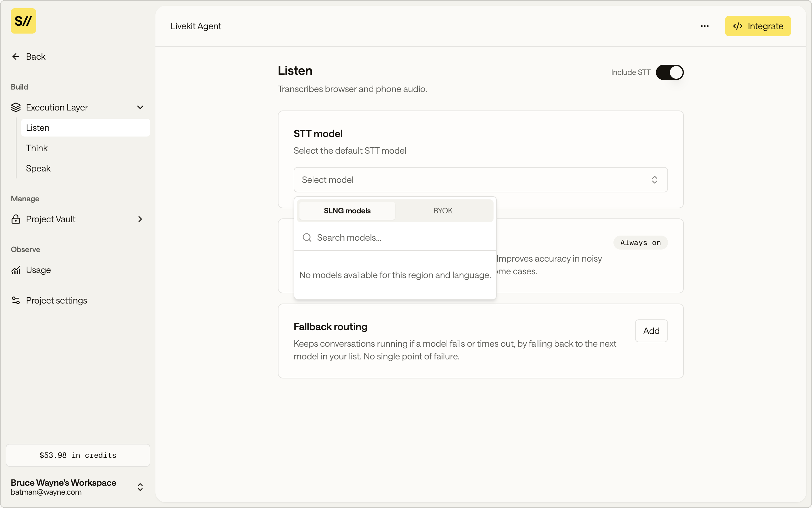The height and width of the screenshot is (508, 812).
Task: Open the Listen sidebar item
Action: 85,128
